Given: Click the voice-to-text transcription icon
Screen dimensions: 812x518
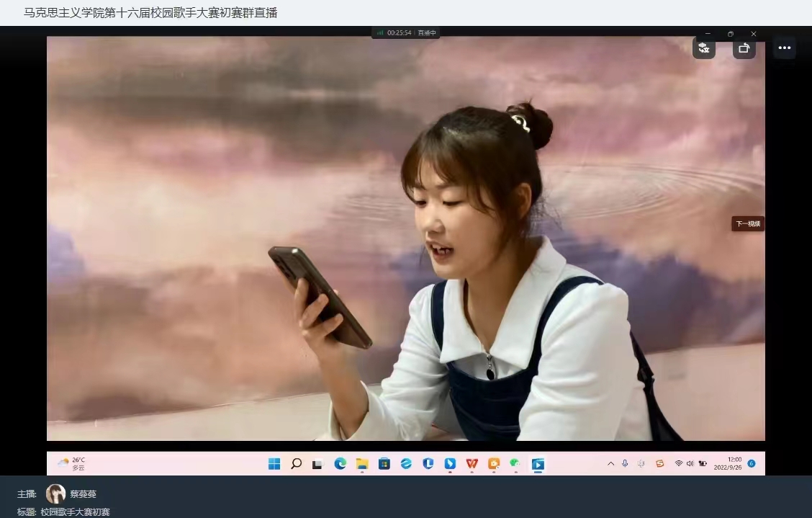Looking at the screenshot, I should pyautogui.click(x=703, y=48).
